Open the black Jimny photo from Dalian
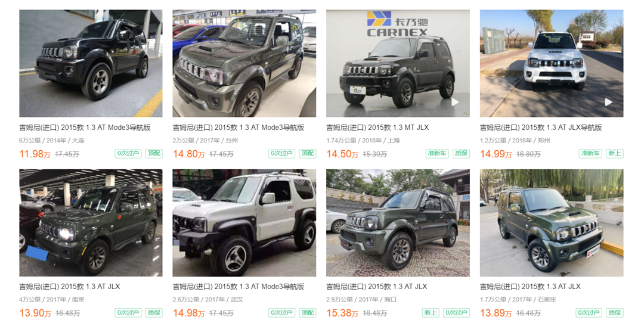 [x=91, y=63]
